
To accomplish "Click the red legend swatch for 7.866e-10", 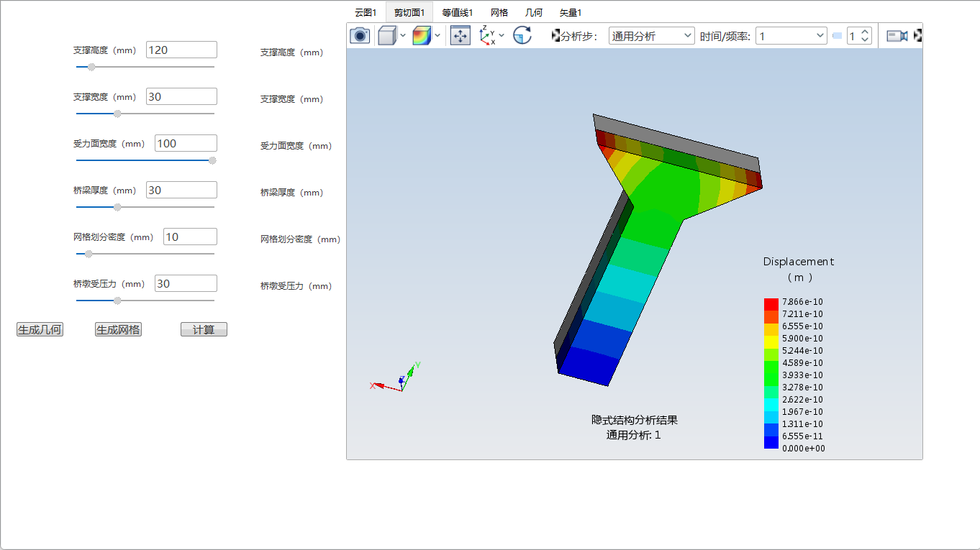I will pyautogui.click(x=771, y=304).
